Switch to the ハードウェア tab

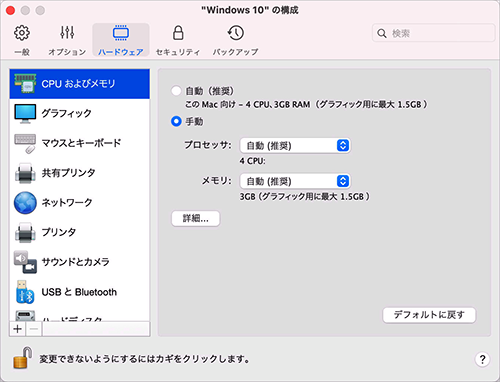121,40
